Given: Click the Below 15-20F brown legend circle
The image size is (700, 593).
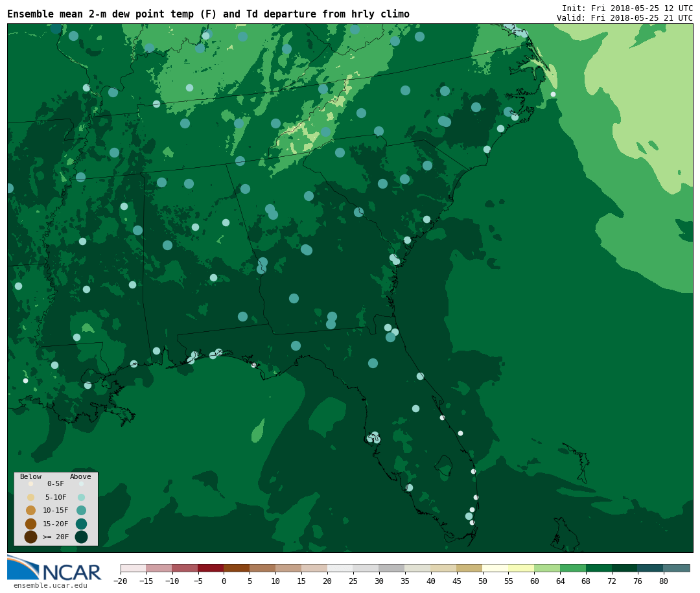Looking at the screenshot, I should [x=31, y=524].
